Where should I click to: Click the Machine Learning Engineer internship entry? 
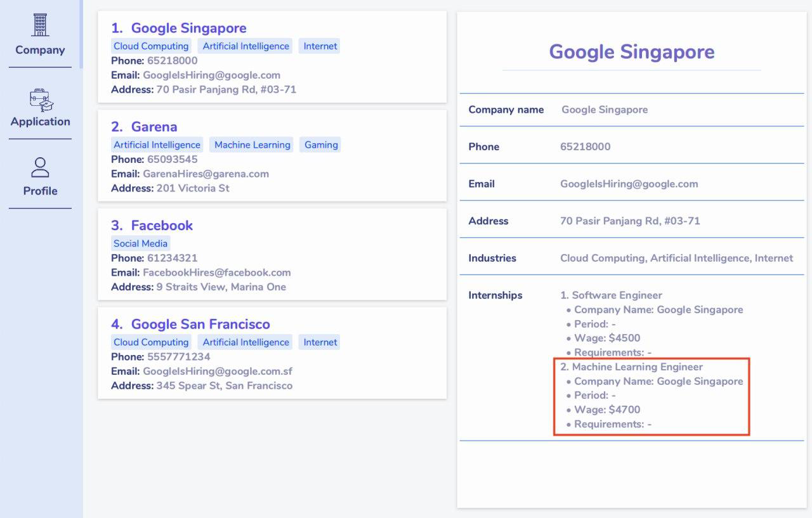(x=631, y=367)
